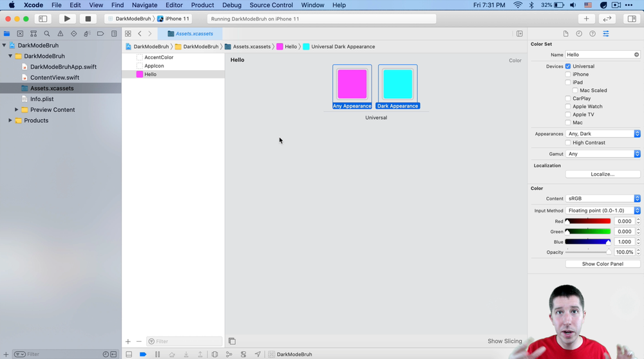Open the Content sRGB dropdown
This screenshot has height=359, width=644.
tap(603, 199)
